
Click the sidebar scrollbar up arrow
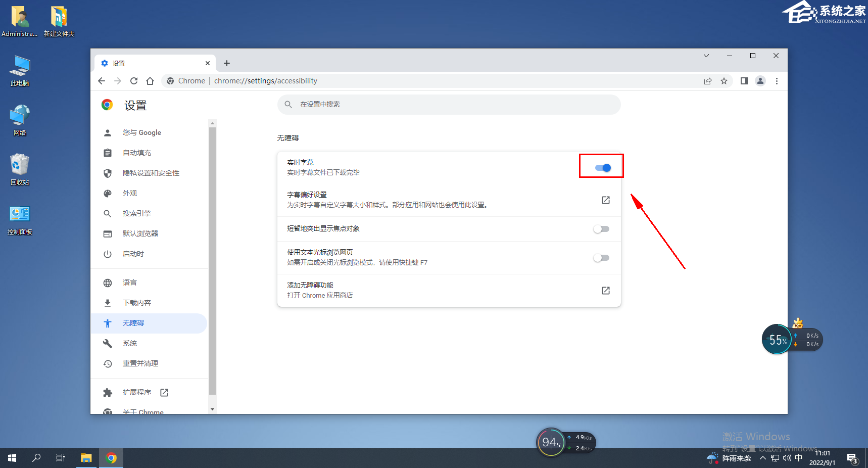click(x=212, y=123)
